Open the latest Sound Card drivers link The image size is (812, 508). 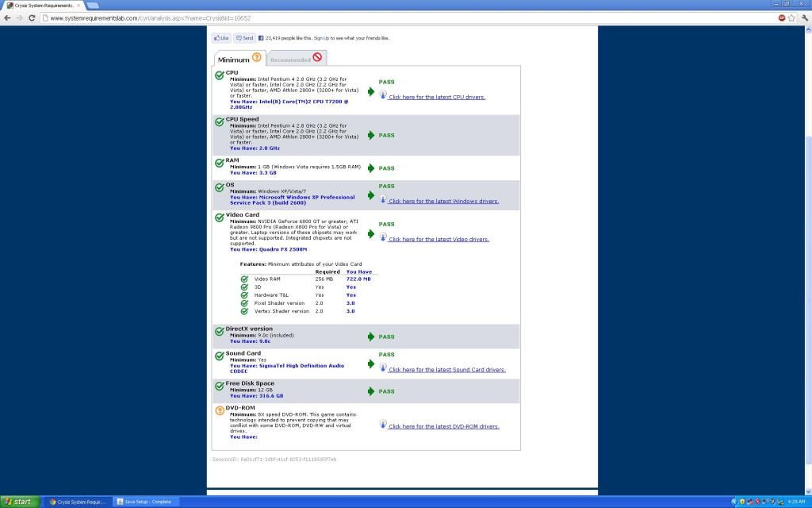(446, 370)
